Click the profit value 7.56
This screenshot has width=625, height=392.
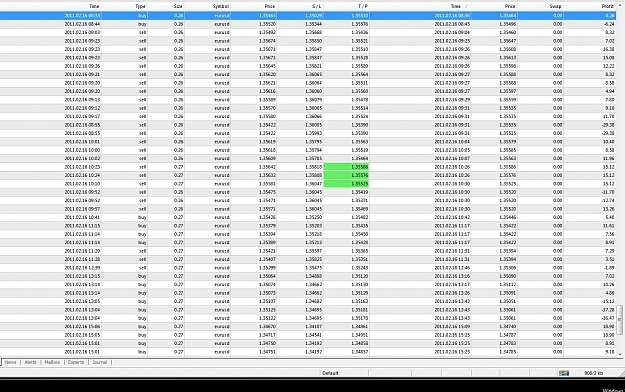[x=610, y=234]
